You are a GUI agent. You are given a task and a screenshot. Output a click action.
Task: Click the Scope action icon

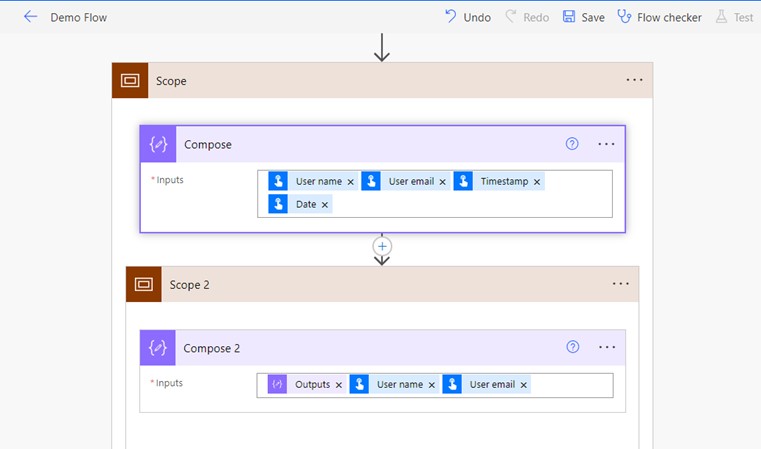click(x=130, y=81)
